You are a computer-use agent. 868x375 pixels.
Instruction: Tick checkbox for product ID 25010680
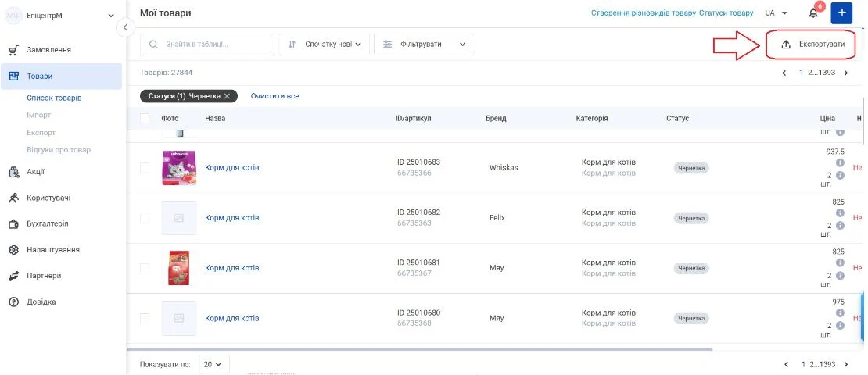tap(145, 319)
